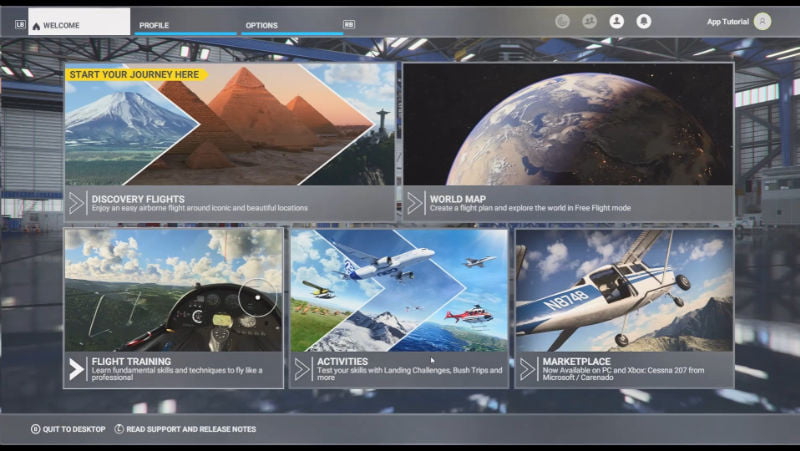Viewport: 800px width, 451px height.
Task: Switch to the Profile tab
Action: [185, 24]
